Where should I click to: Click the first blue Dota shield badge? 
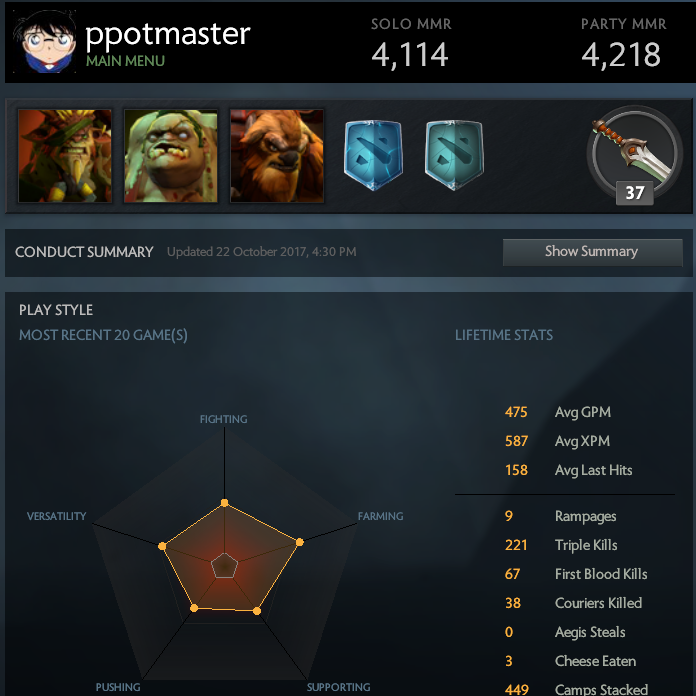[373, 155]
